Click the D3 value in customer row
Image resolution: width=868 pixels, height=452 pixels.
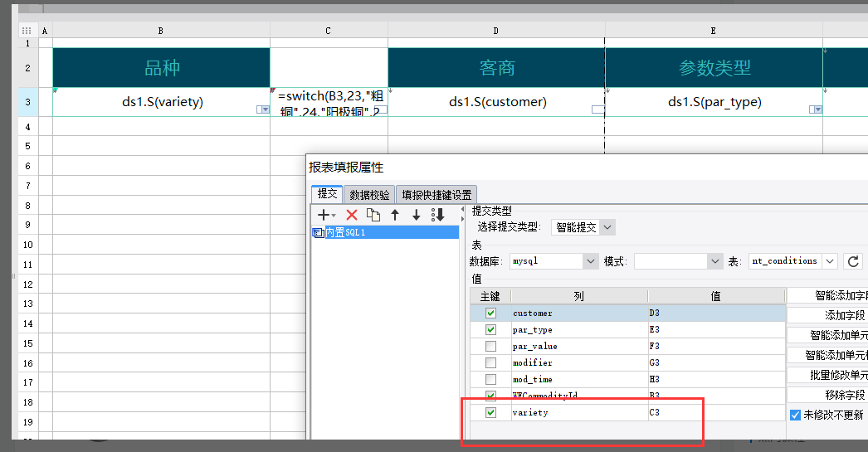pos(716,313)
